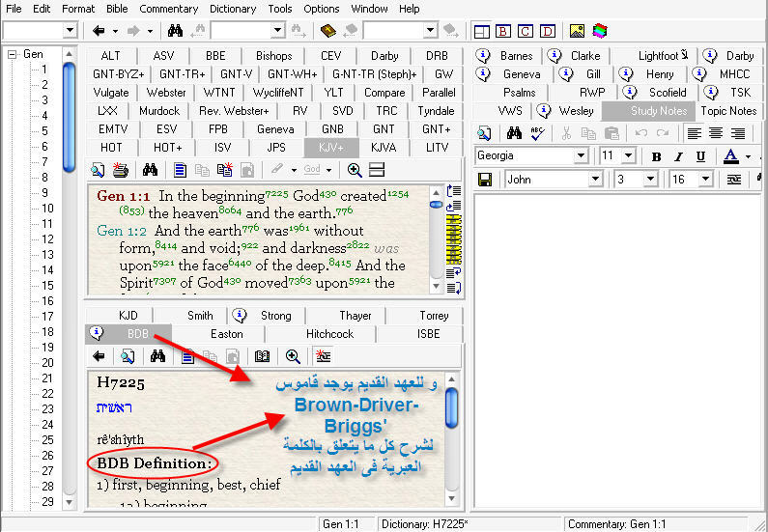This screenshot has width=768, height=532.
Task: Click Strong's number 8064 after heaven
Action: [231, 210]
